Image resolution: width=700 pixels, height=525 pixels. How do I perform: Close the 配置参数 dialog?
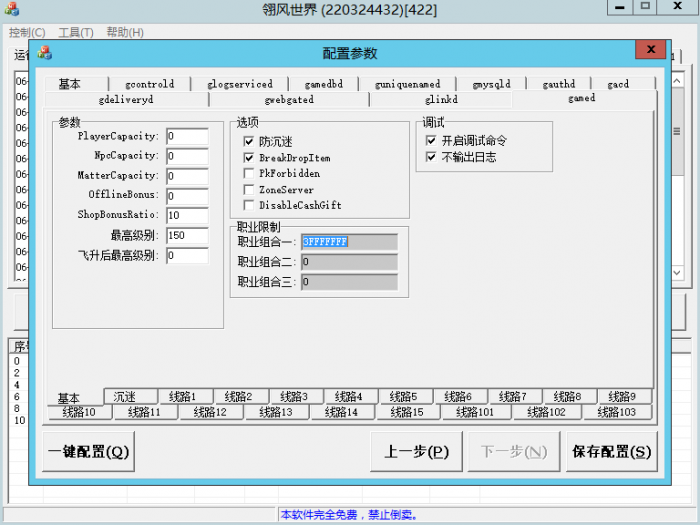(651, 49)
